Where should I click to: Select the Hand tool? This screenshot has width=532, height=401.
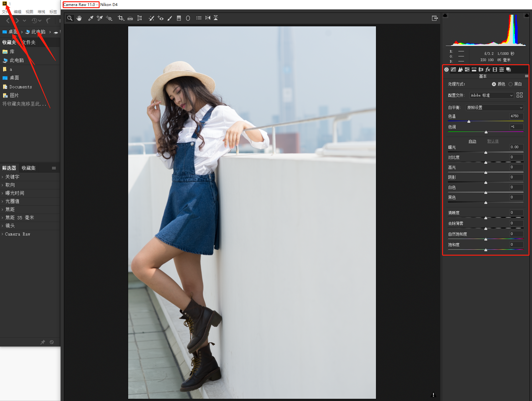[x=79, y=18]
